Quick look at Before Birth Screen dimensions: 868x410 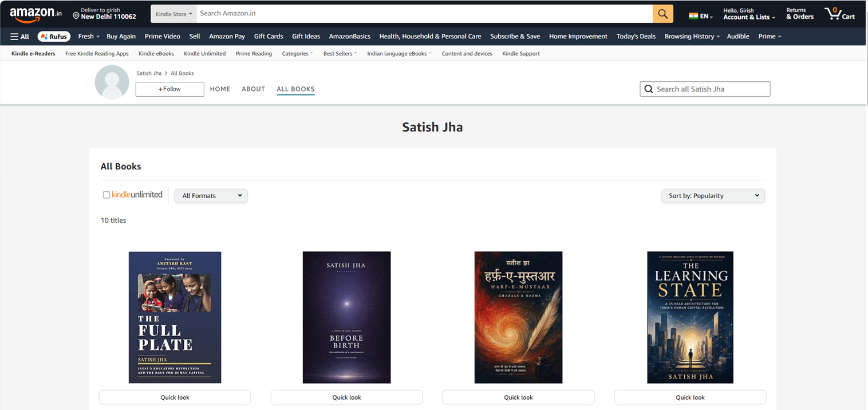tap(346, 397)
